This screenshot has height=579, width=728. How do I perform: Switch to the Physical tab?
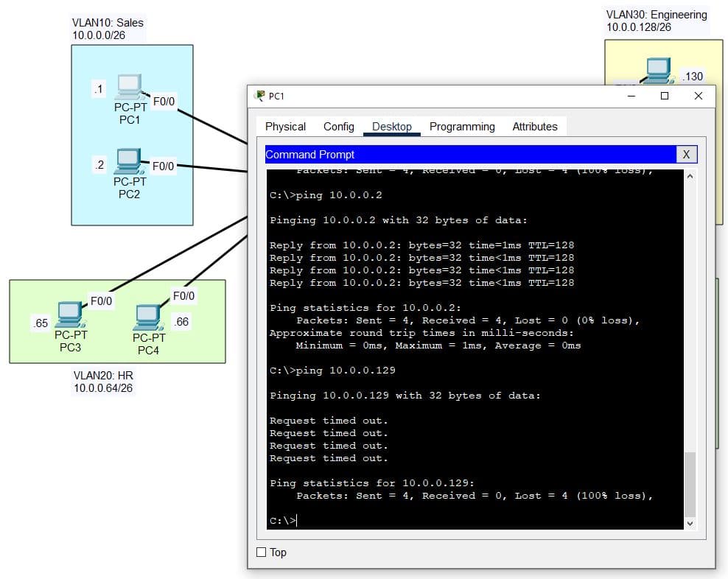tap(285, 127)
